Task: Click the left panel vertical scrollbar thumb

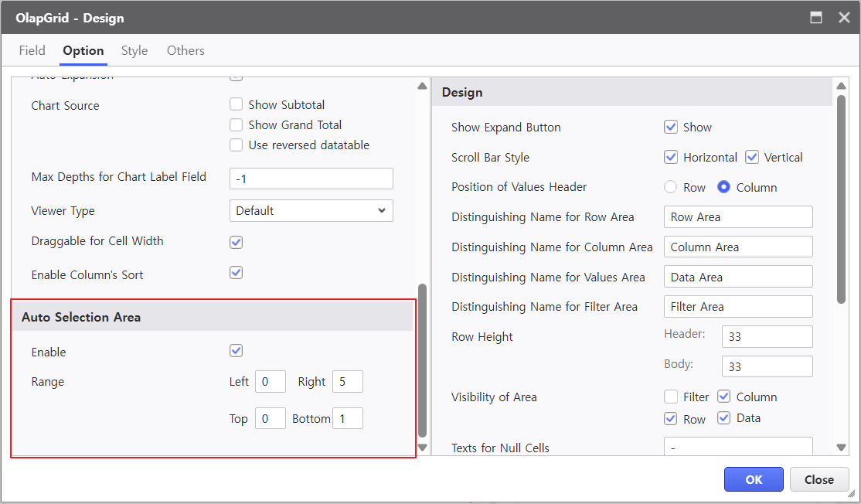Action: tap(422, 359)
